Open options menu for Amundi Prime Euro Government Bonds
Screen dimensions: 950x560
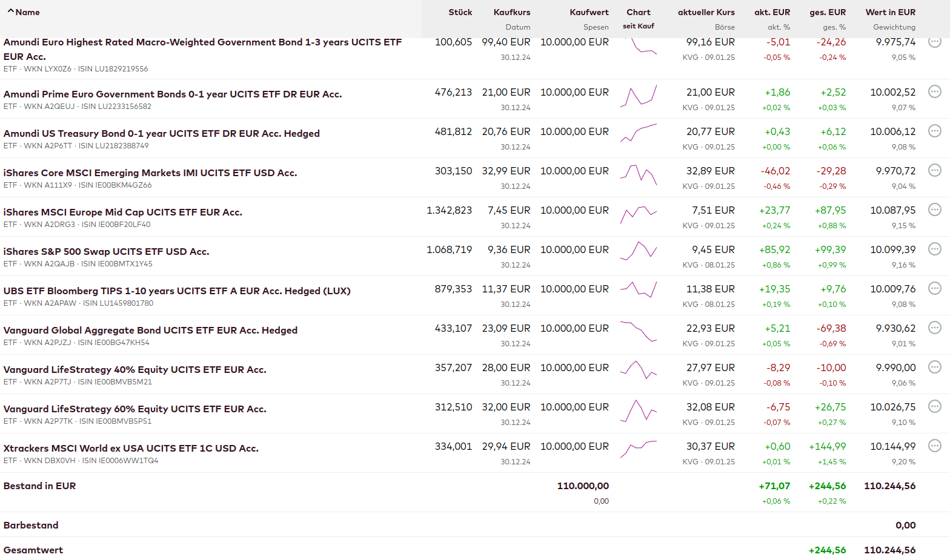coord(935,91)
